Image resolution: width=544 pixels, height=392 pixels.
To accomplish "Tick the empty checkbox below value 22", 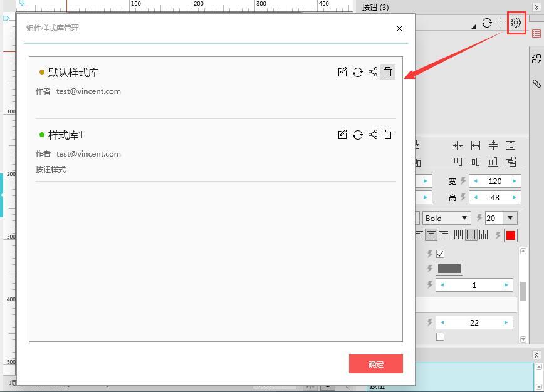I will (x=440, y=336).
